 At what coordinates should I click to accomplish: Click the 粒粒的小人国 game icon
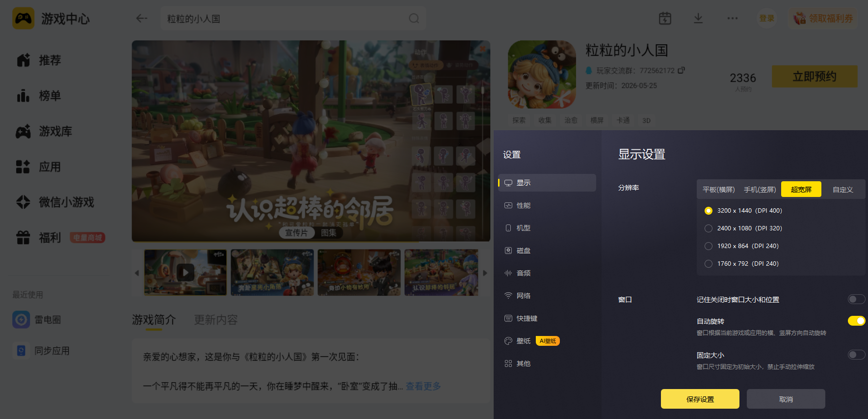(x=542, y=75)
